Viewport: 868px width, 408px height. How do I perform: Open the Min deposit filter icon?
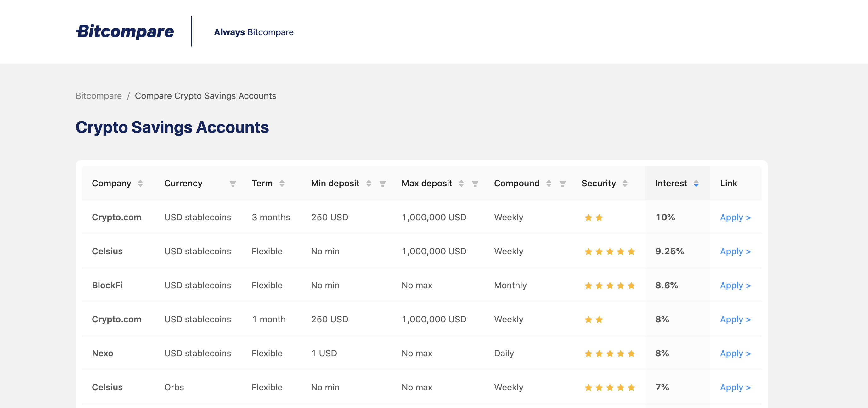(x=382, y=184)
